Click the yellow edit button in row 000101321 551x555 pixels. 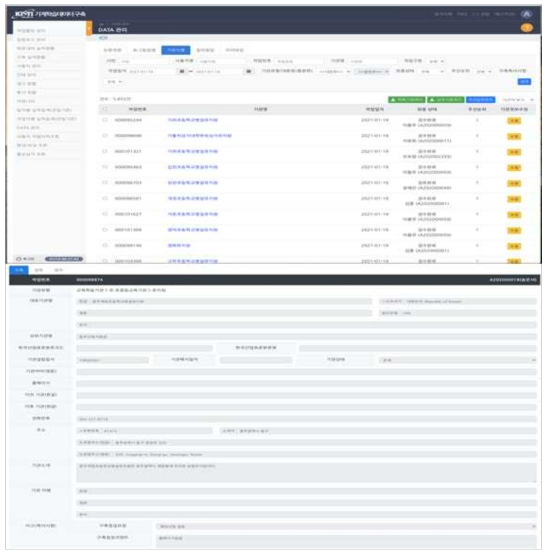click(514, 152)
